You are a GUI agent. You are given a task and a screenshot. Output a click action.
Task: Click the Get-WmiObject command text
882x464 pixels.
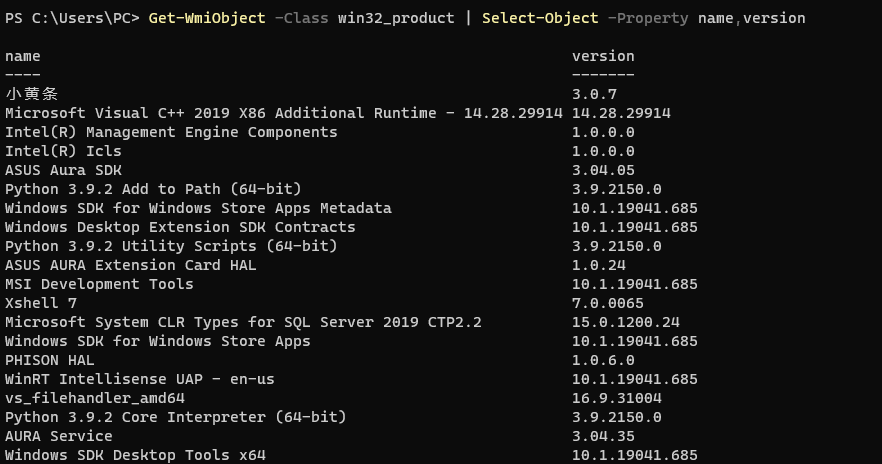207,18
